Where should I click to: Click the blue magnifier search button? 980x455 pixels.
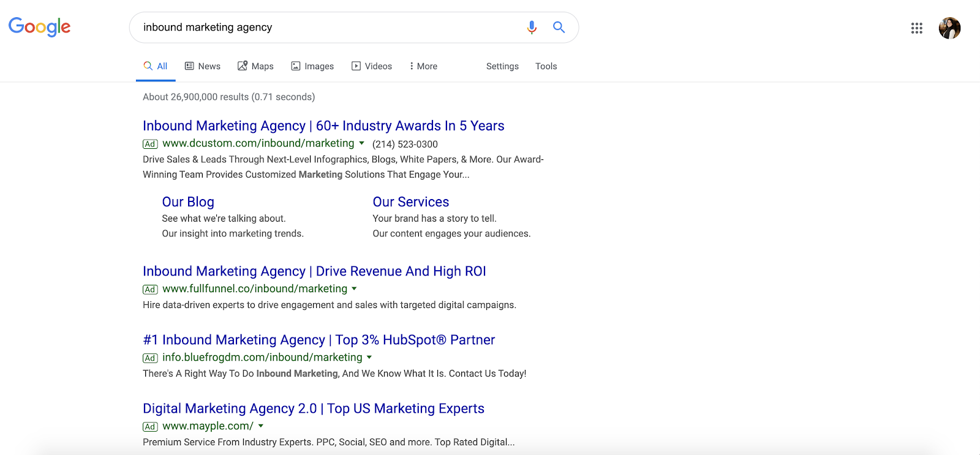pos(559,27)
